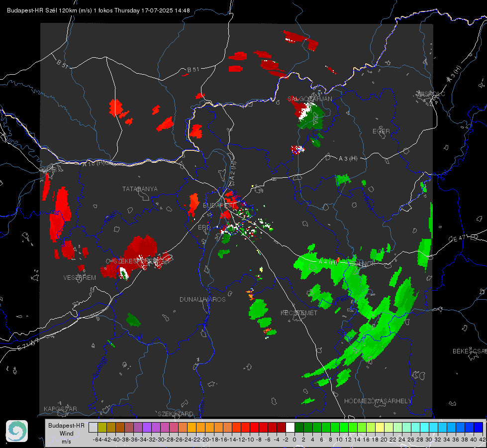Click the SZÉKESFEHÉRVÁR city label
Viewport: 487px width, 448px height.
coord(142,261)
